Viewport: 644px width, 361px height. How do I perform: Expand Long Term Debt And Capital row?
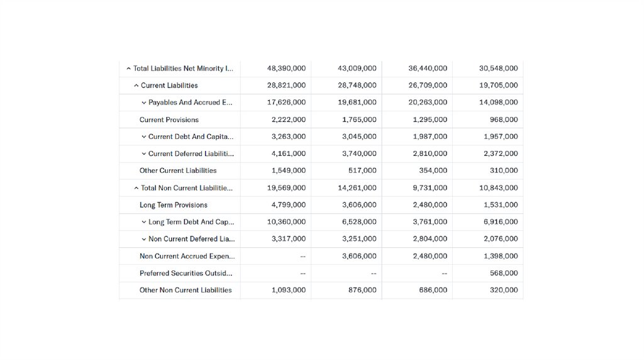point(144,222)
